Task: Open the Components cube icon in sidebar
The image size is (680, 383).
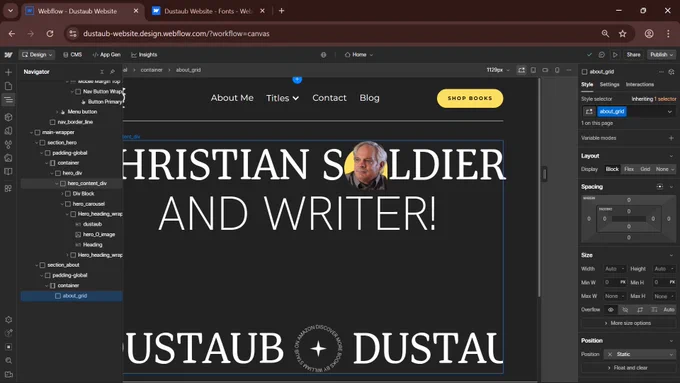Action: point(8,117)
